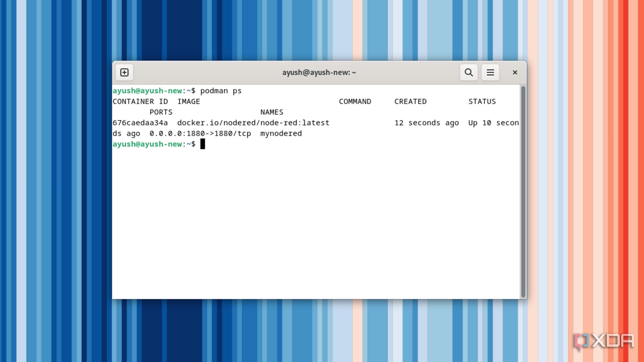Click the ayush@ayush-new title bar text
The width and height of the screenshot is (644, 362).
pyautogui.click(x=319, y=72)
